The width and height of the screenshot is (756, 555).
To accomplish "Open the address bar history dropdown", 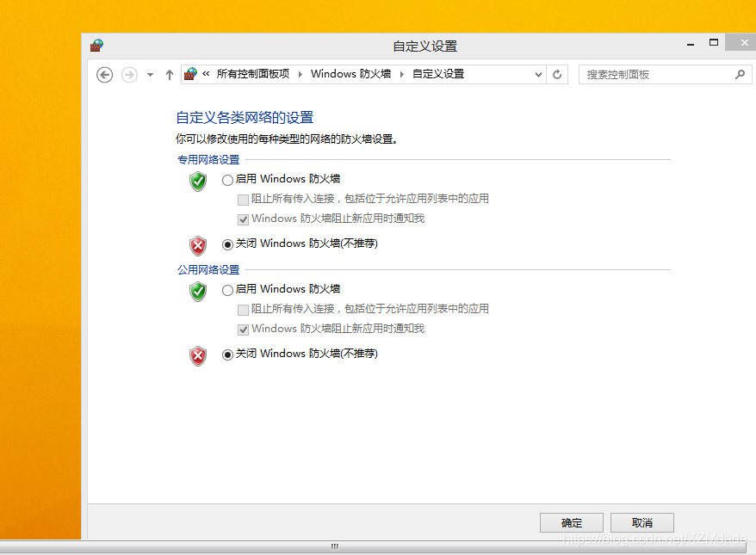I will coord(538,75).
